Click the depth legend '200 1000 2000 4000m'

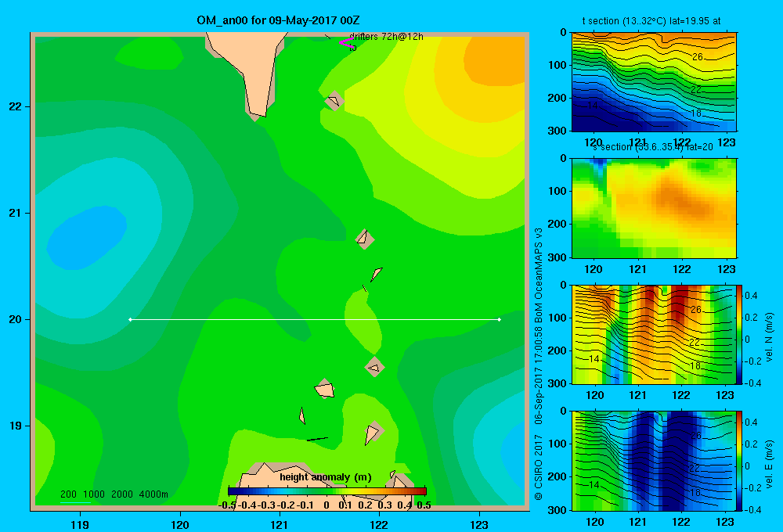pos(114,494)
